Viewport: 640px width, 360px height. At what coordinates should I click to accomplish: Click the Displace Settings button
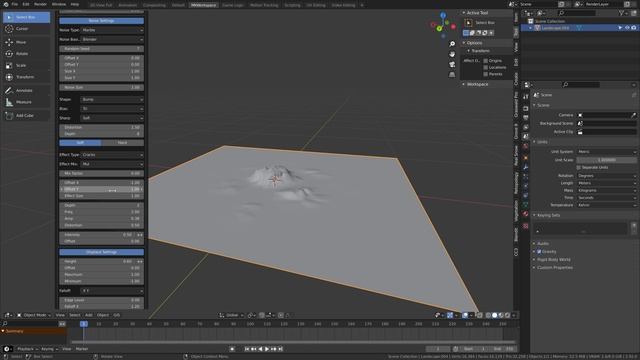[101, 252]
